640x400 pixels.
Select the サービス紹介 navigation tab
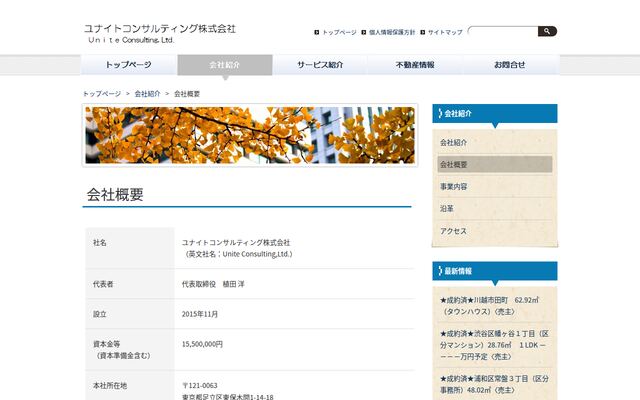320,65
